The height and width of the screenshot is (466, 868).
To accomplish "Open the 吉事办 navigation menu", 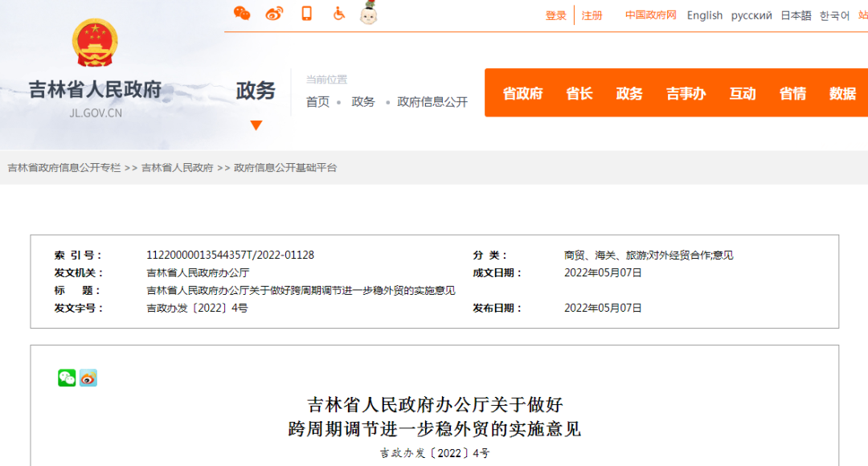I will (x=686, y=94).
